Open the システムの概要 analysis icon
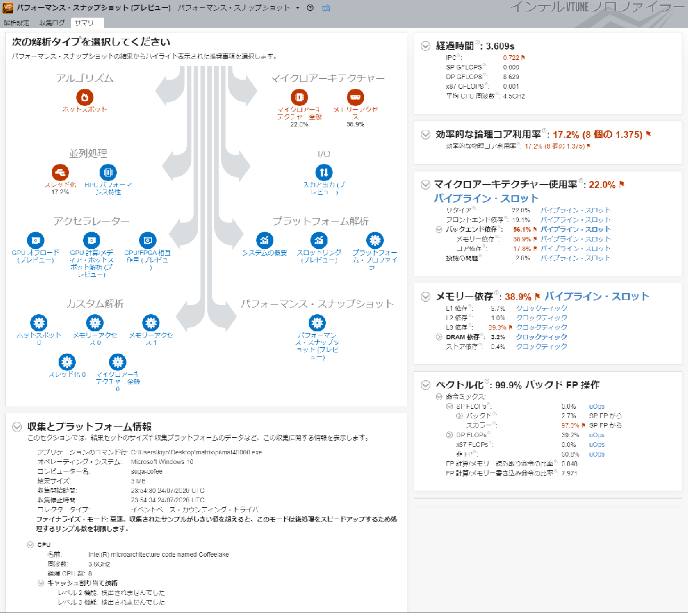This screenshot has width=688, height=616. click(x=264, y=240)
